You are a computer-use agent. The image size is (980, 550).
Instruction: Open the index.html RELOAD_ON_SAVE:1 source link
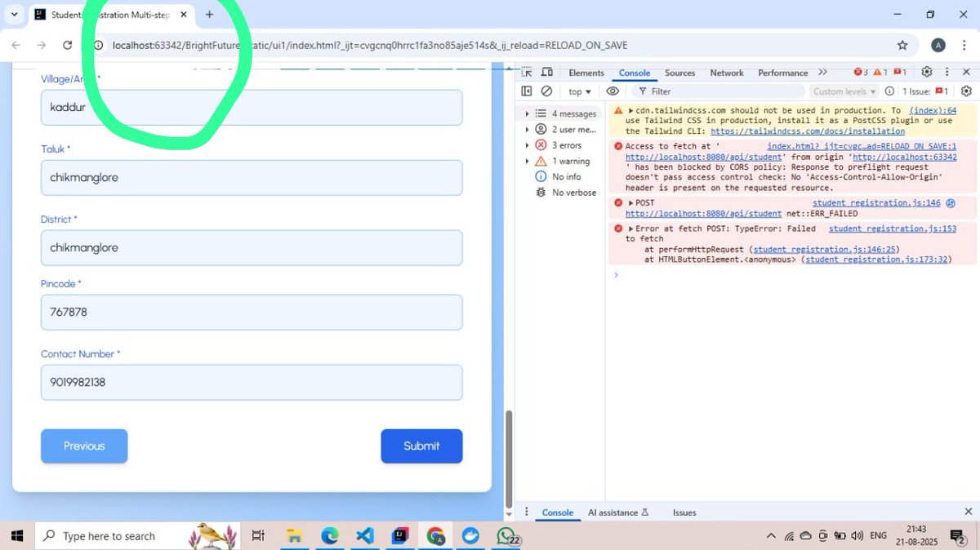click(x=862, y=146)
